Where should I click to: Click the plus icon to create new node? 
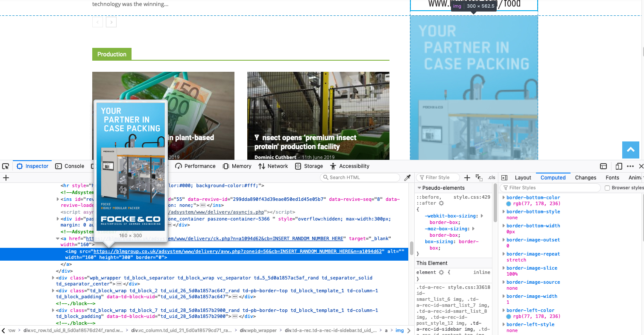point(6,178)
